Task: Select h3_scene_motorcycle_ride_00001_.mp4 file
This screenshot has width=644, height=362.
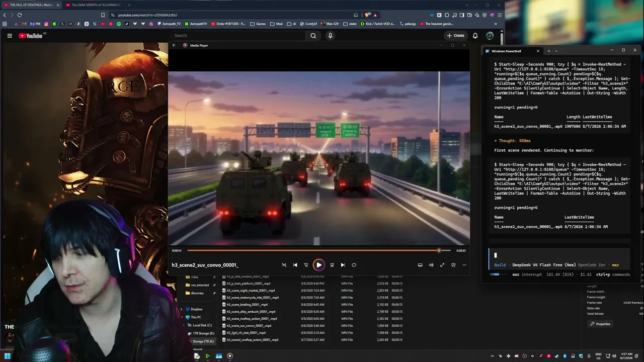Action: tap(253, 298)
